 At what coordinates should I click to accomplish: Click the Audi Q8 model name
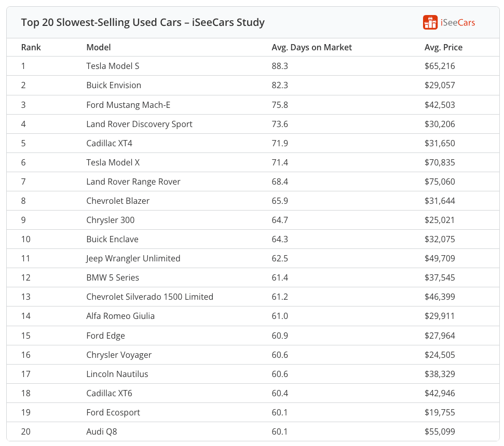click(x=101, y=431)
